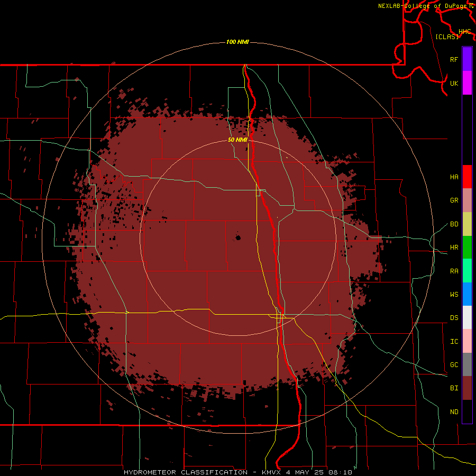Click the RF legend label
Viewport: 476px width, 476px height.
tap(454, 59)
